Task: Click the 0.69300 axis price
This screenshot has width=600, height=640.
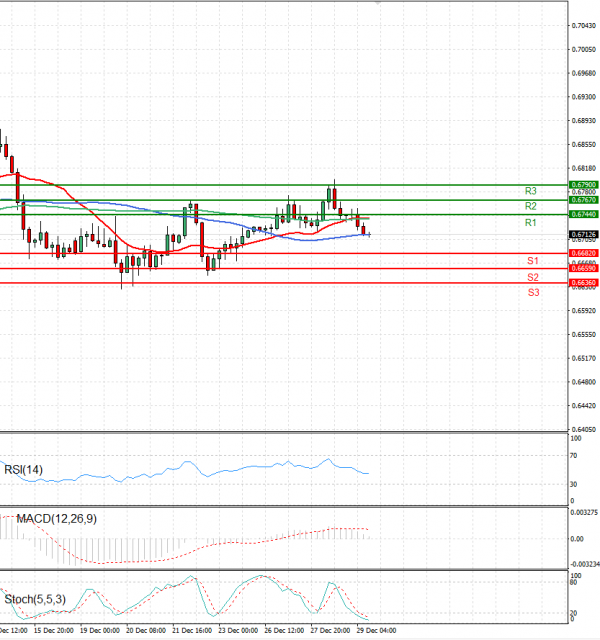Action: (x=584, y=97)
